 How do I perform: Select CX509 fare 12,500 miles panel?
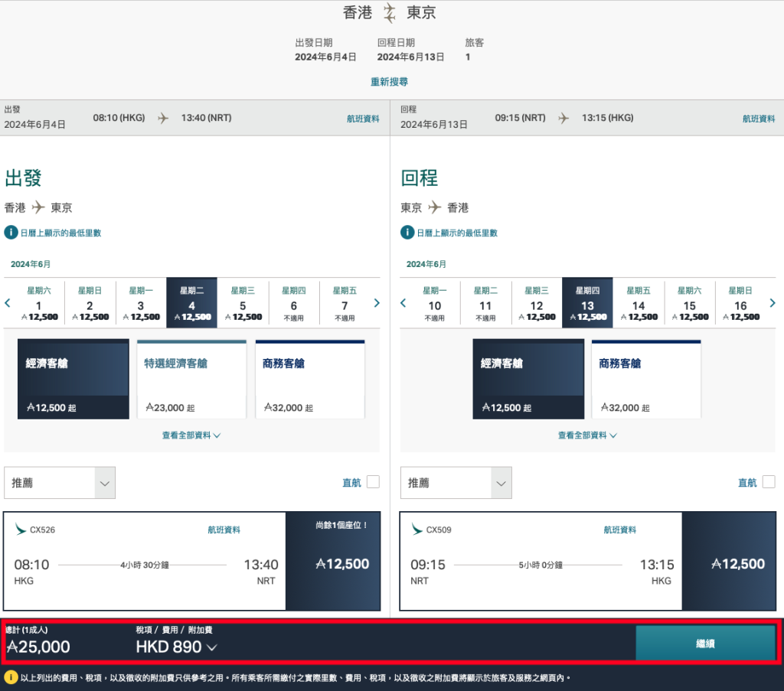pyautogui.click(x=729, y=561)
